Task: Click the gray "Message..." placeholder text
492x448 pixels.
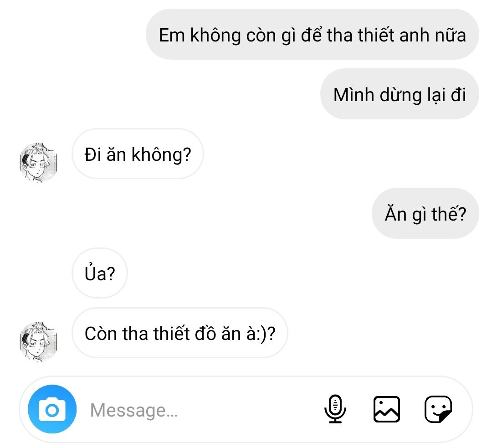Action: click(134, 410)
